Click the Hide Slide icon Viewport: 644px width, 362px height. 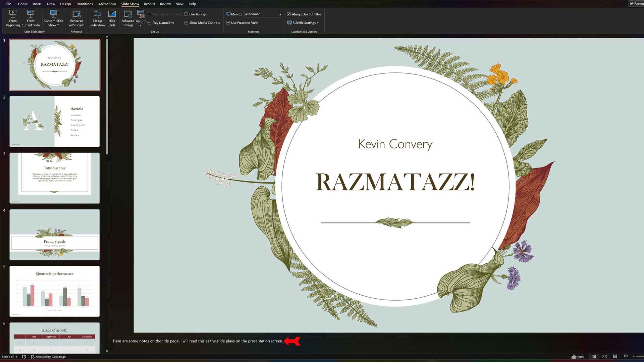pos(112,14)
